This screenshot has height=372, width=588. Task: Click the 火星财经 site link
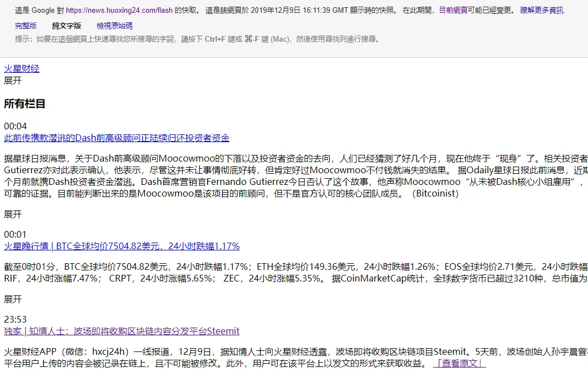(22, 69)
